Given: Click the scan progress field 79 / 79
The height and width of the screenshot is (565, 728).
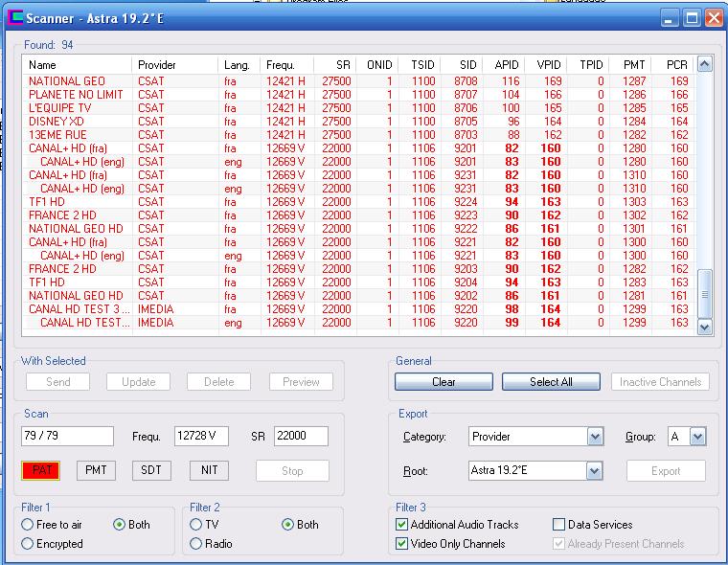Looking at the screenshot, I should pos(67,436).
